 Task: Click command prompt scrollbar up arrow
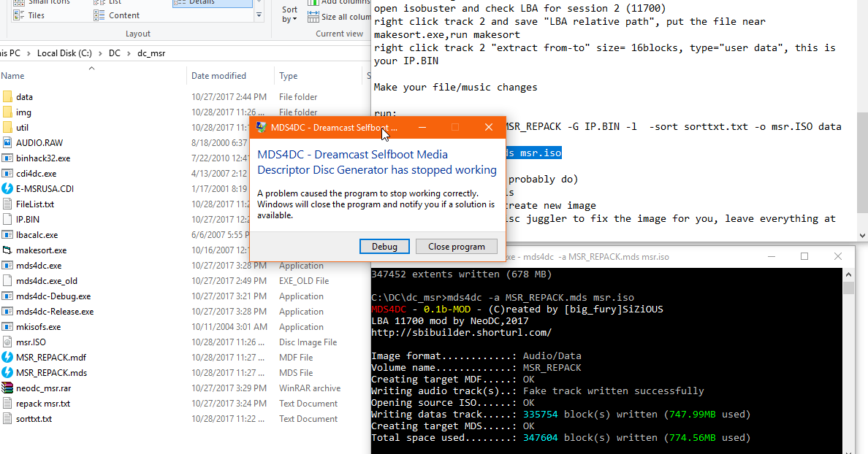click(x=848, y=274)
